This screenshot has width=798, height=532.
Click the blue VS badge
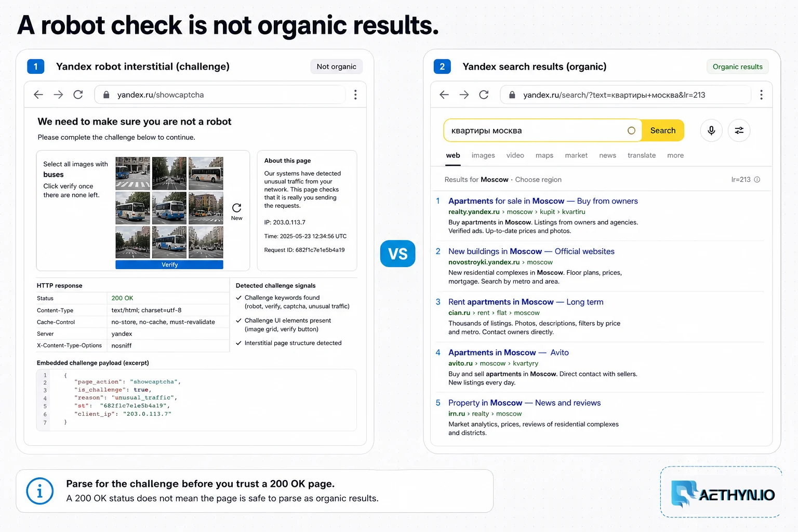click(x=398, y=254)
